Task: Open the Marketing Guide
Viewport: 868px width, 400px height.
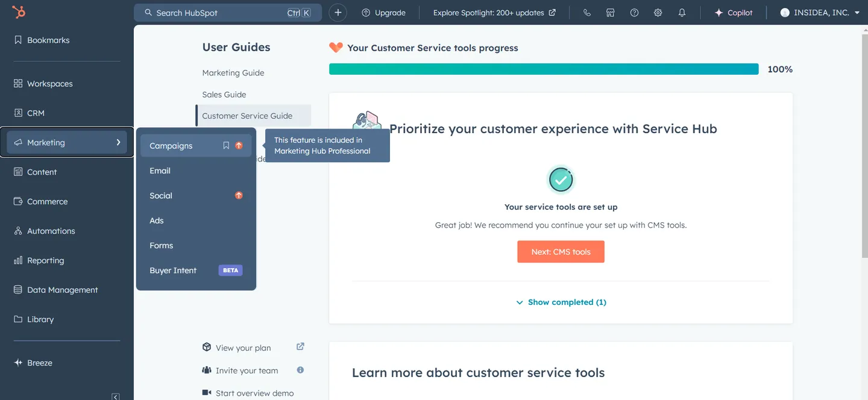Action: click(x=233, y=73)
